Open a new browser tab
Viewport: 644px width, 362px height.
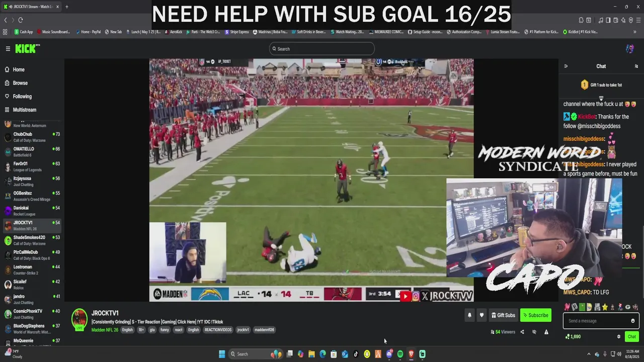click(66, 7)
